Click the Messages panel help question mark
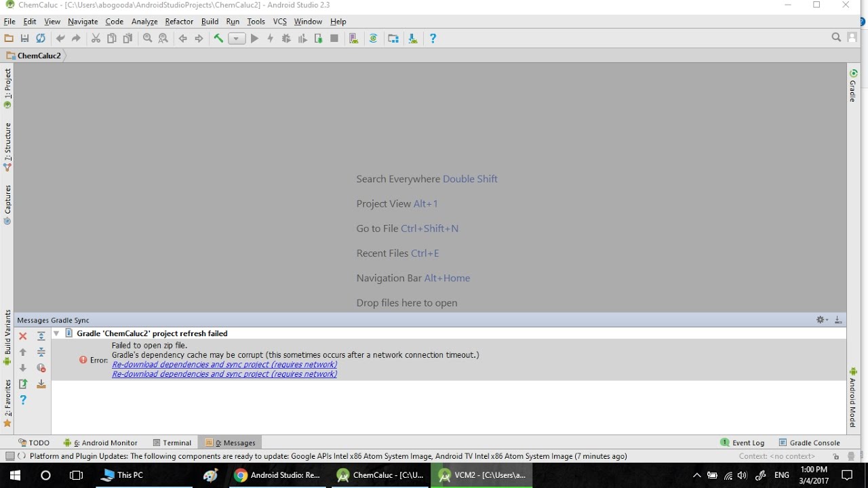Viewport: 868px width, 488px height. [x=23, y=400]
